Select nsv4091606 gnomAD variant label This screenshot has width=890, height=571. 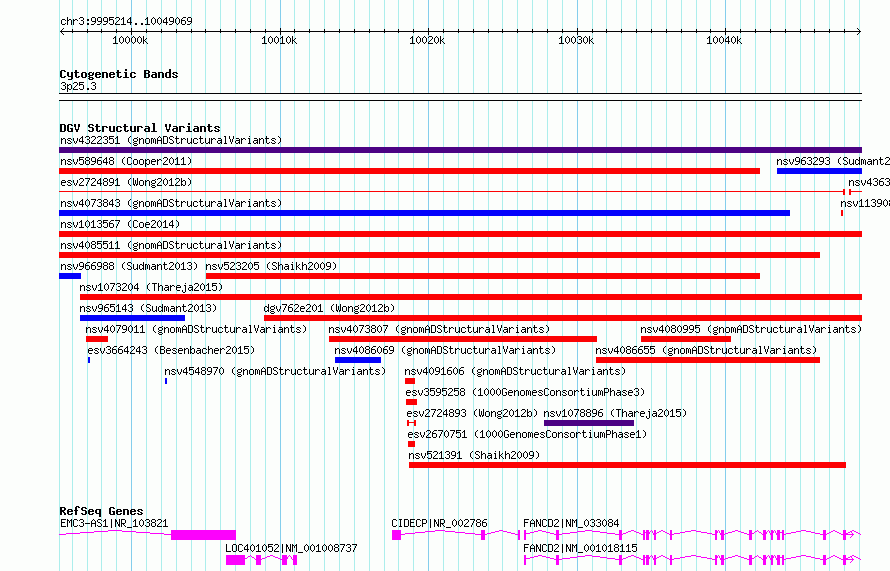tap(515, 371)
